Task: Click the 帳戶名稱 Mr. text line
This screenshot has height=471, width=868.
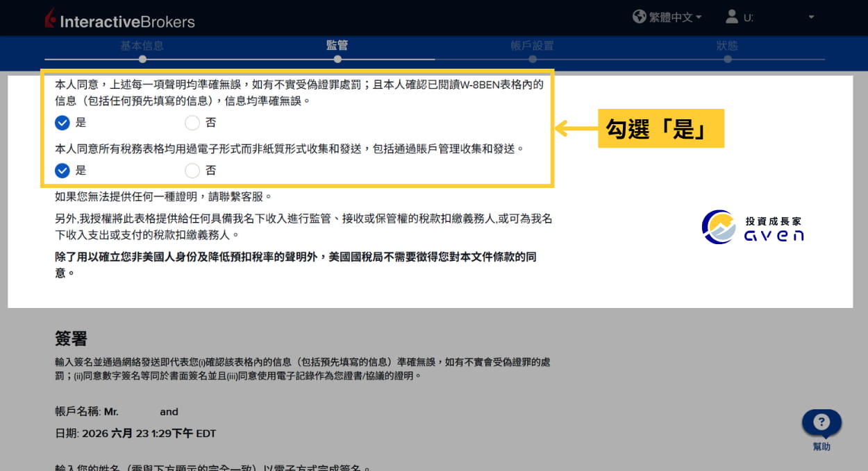Action: click(117, 411)
